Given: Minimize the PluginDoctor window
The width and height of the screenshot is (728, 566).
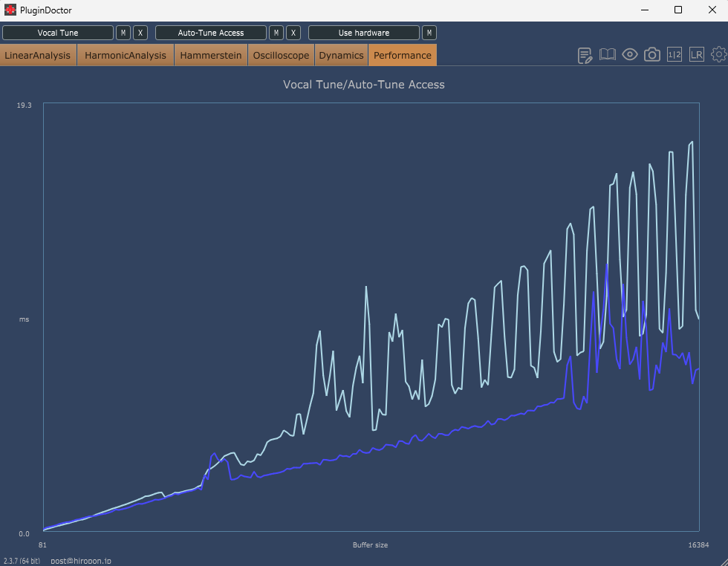Looking at the screenshot, I should point(645,10).
